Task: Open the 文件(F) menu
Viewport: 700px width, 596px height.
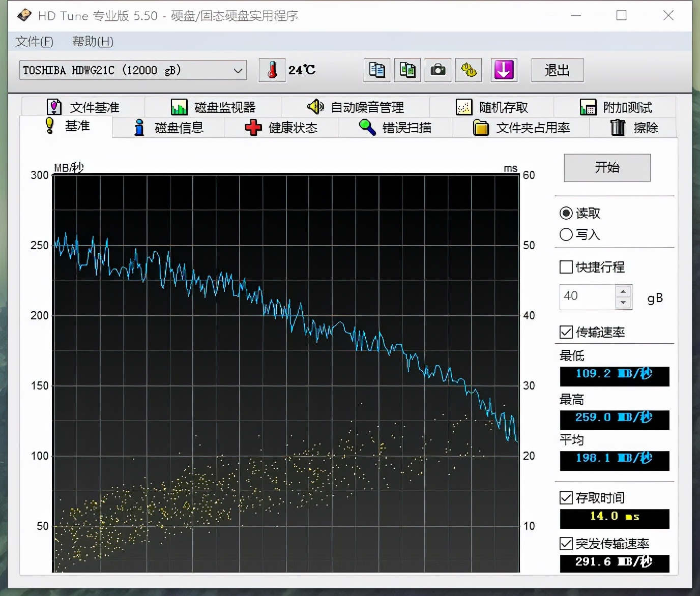Action: tap(34, 42)
